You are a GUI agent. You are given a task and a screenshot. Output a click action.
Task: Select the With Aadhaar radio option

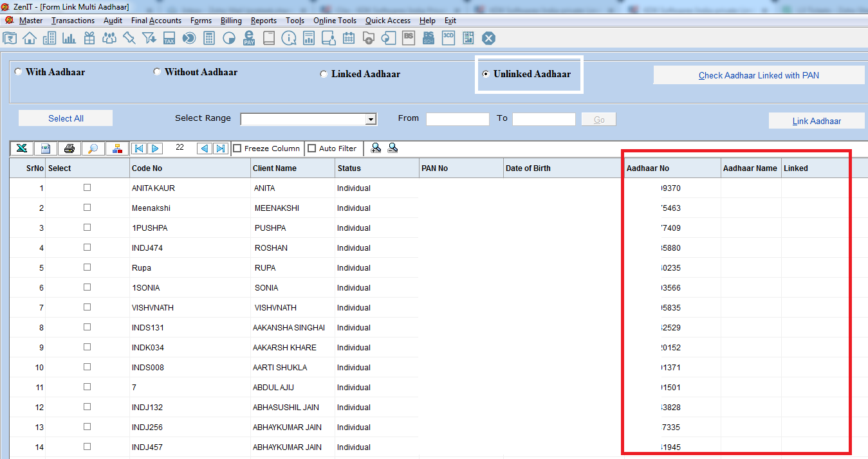(x=18, y=72)
